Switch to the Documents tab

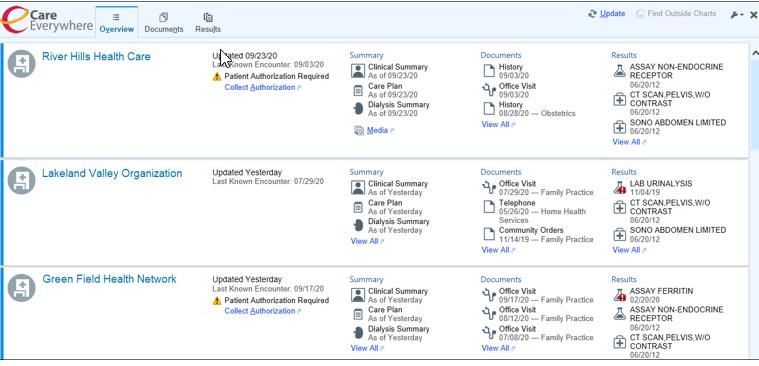click(164, 22)
